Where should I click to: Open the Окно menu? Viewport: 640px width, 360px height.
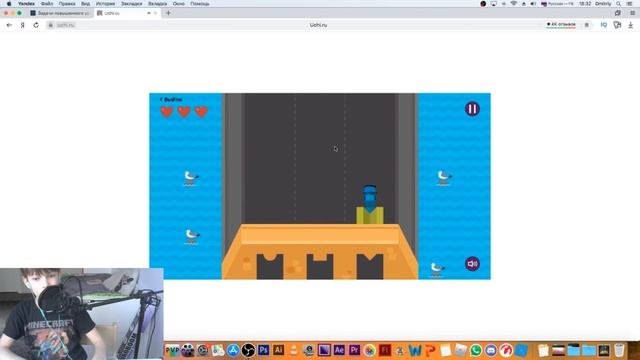[179, 4]
